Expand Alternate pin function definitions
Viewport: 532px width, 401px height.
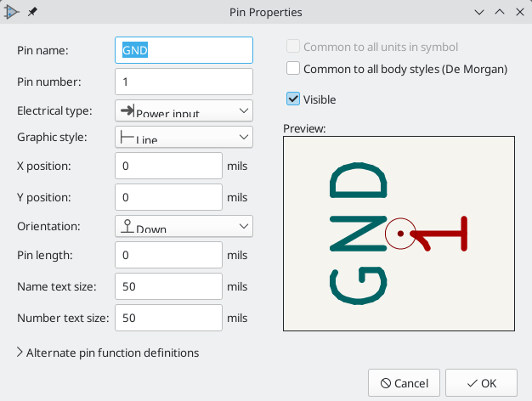point(108,353)
